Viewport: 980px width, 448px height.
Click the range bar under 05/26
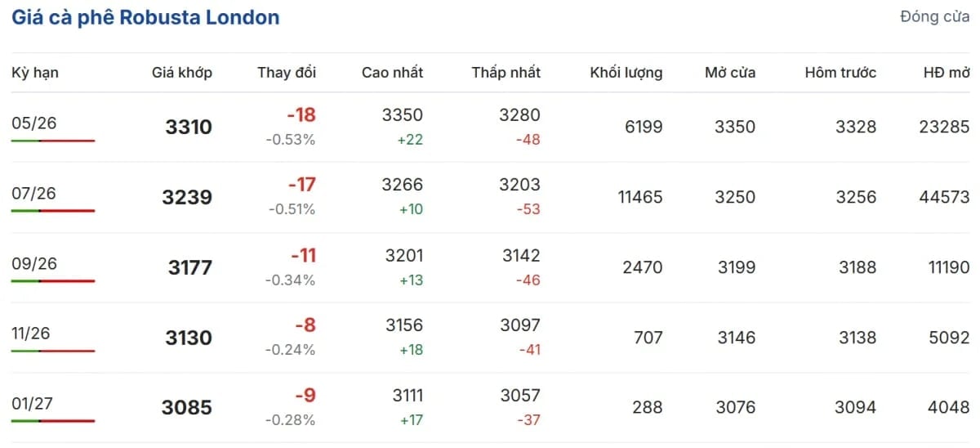coord(53,141)
